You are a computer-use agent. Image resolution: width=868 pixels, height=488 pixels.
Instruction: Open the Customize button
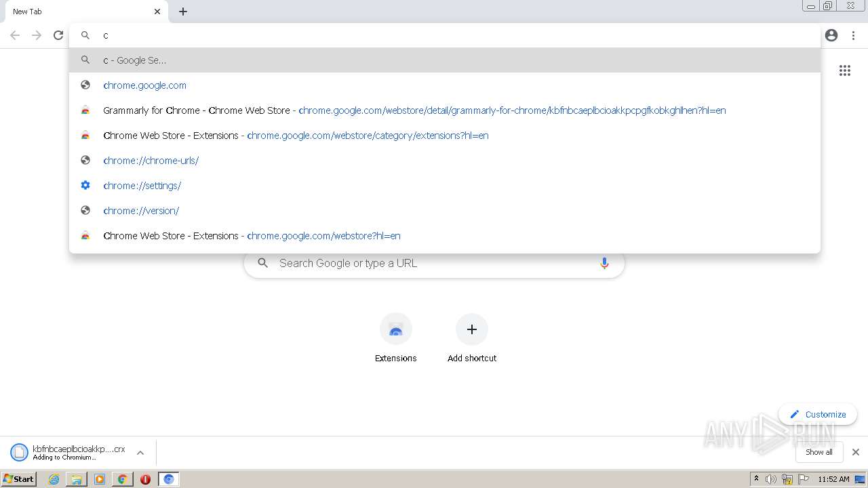coord(818,414)
